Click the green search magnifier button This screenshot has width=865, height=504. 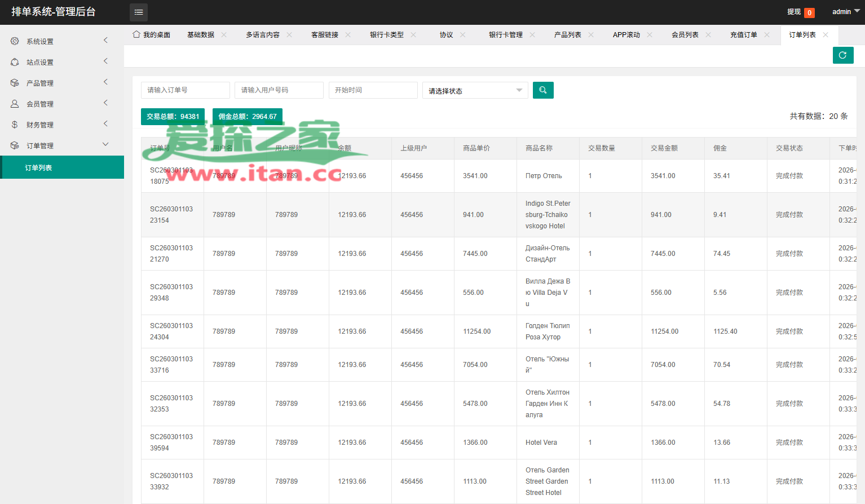click(543, 90)
